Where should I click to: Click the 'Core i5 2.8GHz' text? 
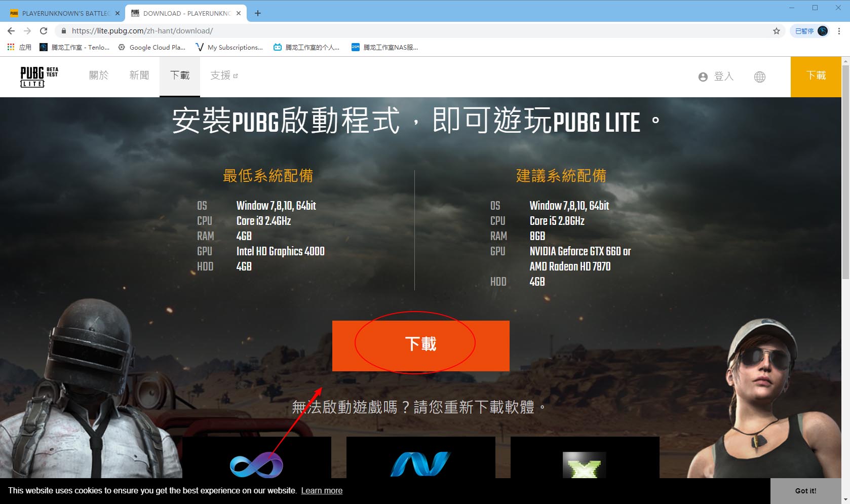[557, 221]
